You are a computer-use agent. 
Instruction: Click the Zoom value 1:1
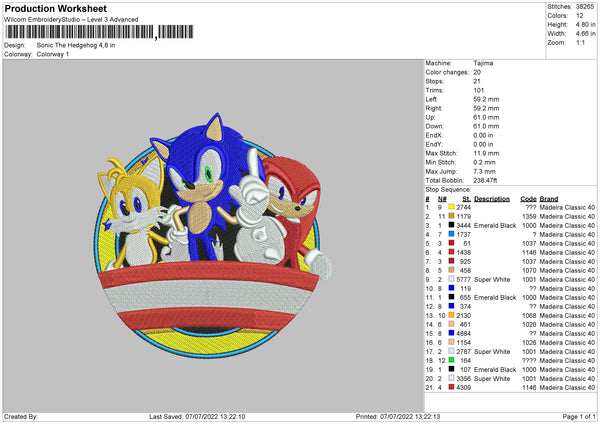tap(580, 42)
